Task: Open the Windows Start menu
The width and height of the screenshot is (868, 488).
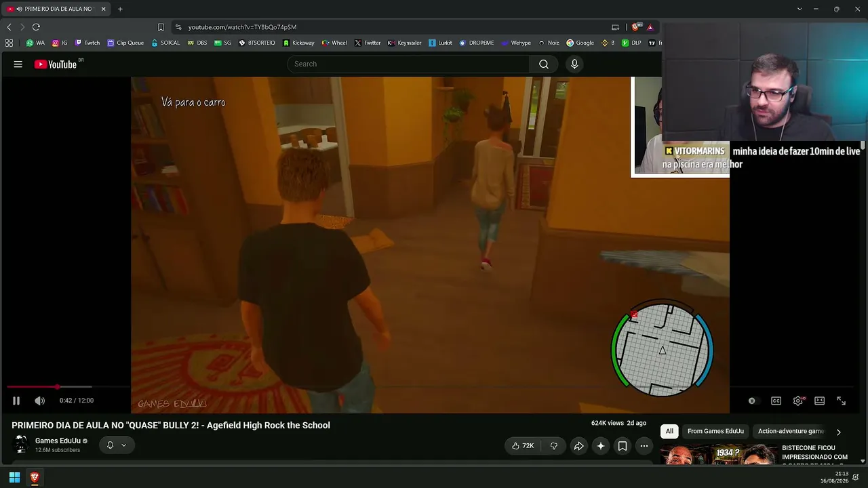Action: point(14,477)
